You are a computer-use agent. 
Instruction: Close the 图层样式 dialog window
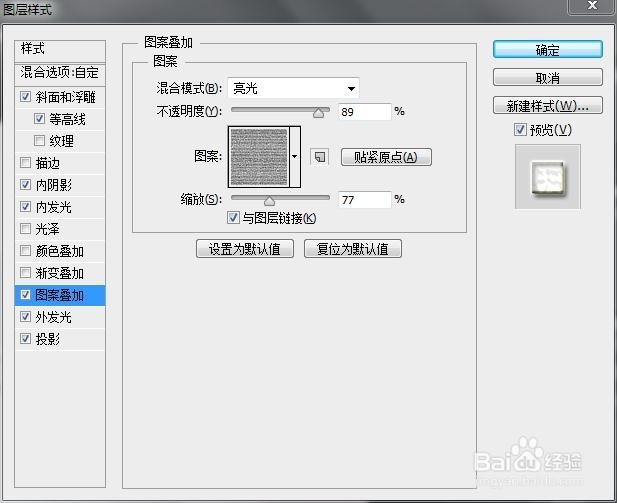pos(592,6)
